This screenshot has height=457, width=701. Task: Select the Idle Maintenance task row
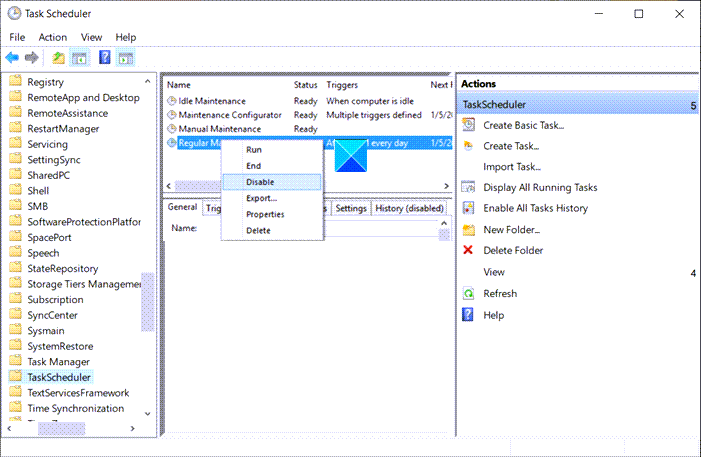(212, 101)
